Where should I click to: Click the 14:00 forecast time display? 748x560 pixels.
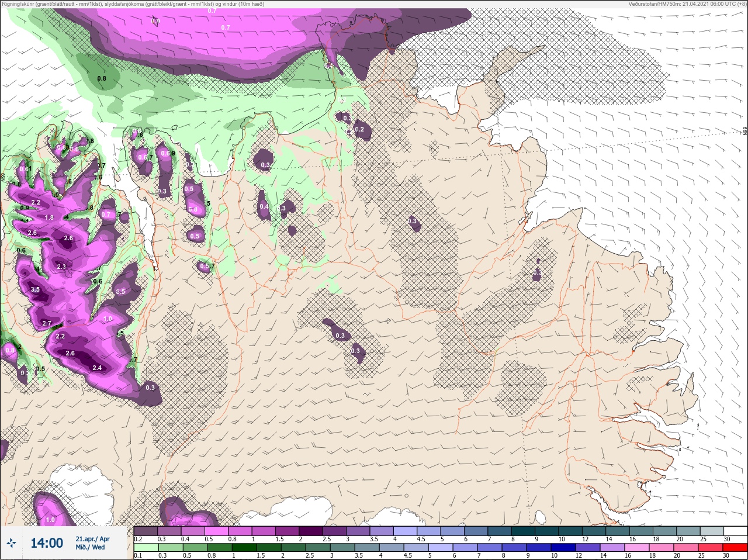[x=47, y=543]
